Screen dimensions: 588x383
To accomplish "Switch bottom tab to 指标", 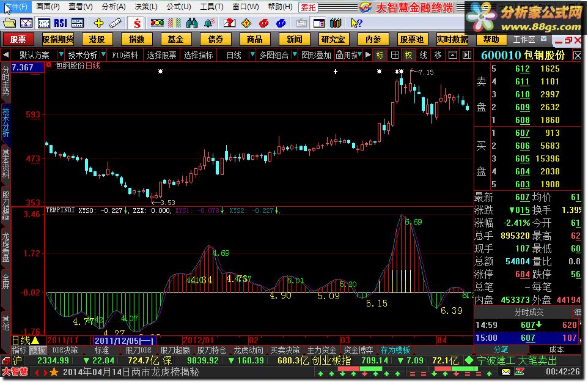I will point(20,350).
